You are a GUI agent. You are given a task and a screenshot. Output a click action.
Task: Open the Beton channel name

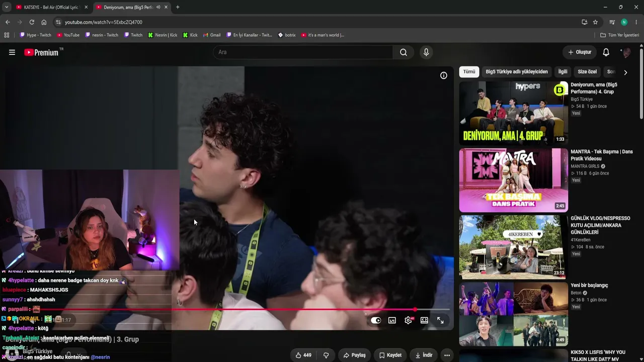click(576, 293)
